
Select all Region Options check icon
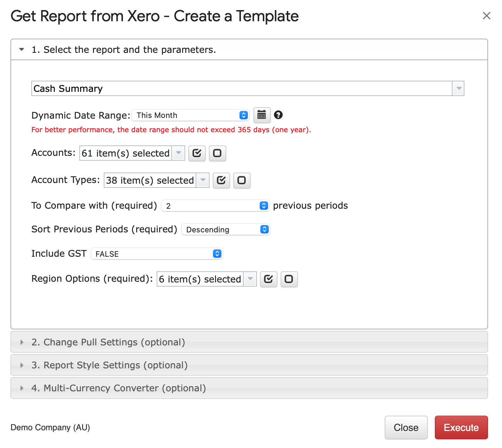(269, 279)
